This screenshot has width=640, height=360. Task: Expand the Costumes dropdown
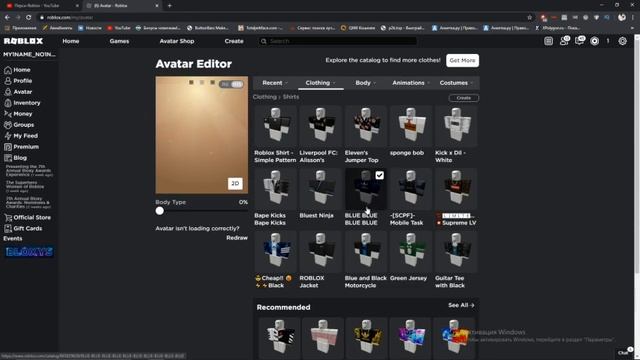coord(456,83)
